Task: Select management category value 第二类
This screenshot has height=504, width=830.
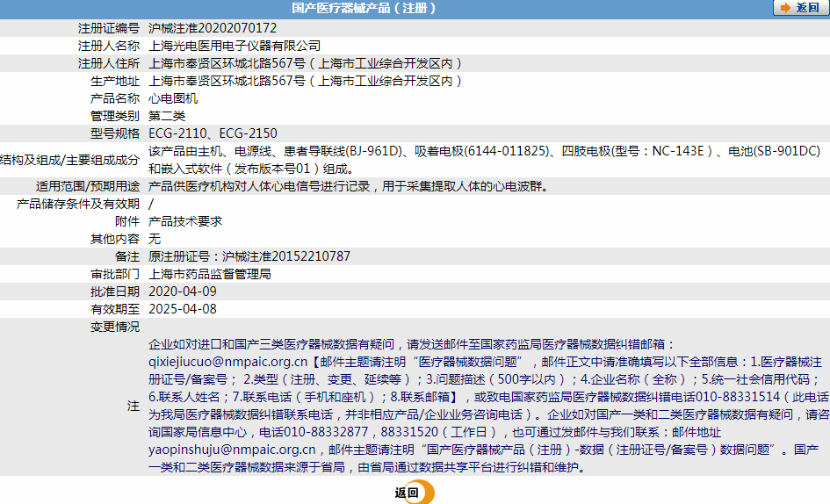Action: click(x=167, y=115)
